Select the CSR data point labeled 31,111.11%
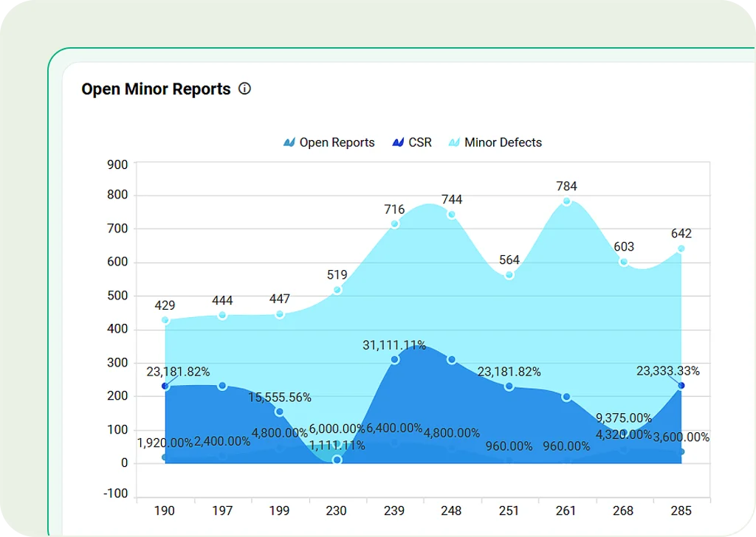This screenshot has width=756, height=537. 395,359
